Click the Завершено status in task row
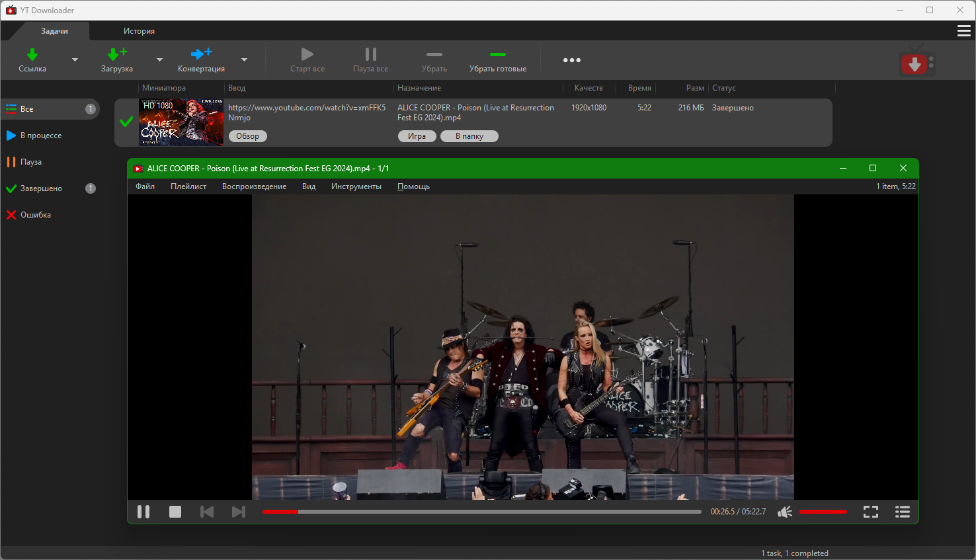The image size is (976, 560). tap(733, 108)
